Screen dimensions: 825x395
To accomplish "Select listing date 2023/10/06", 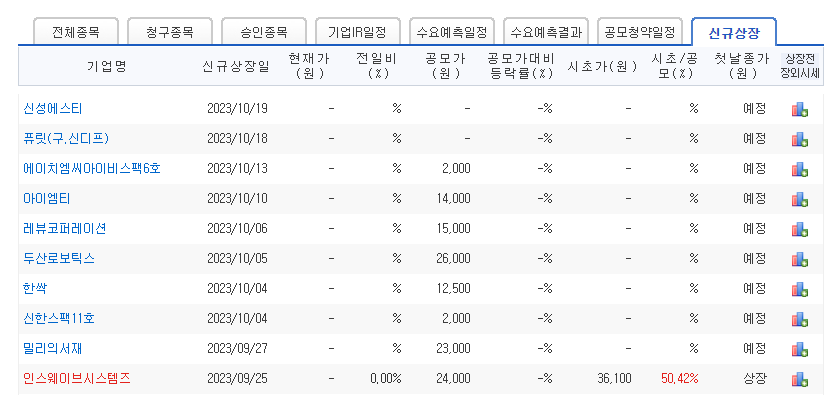I will (237, 229).
